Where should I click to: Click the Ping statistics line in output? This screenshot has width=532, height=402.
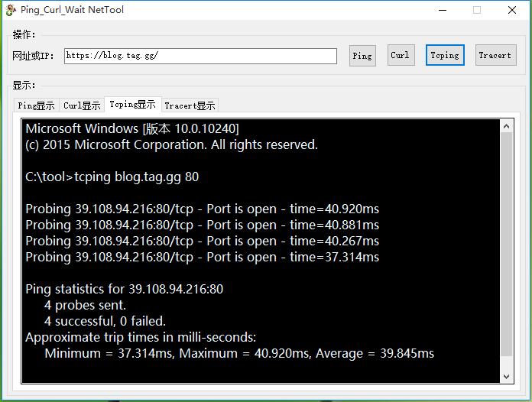(124, 289)
